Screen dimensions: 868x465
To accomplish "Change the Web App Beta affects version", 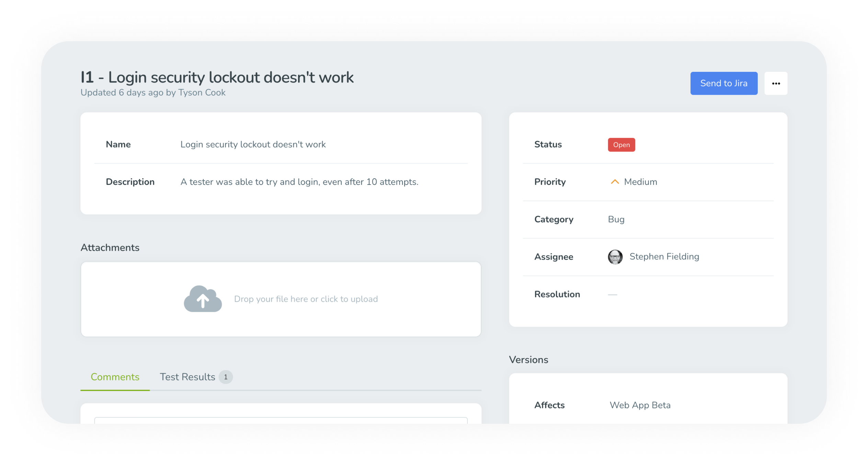I will point(639,405).
